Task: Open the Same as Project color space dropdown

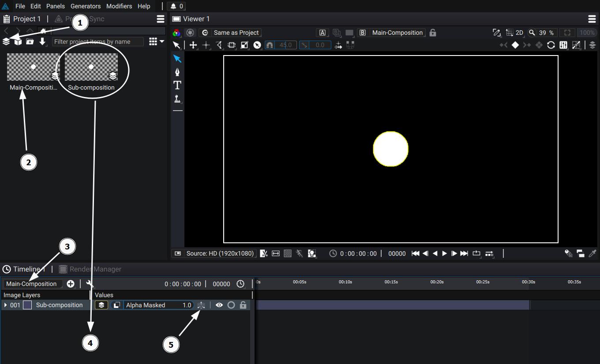Action: tap(230, 33)
